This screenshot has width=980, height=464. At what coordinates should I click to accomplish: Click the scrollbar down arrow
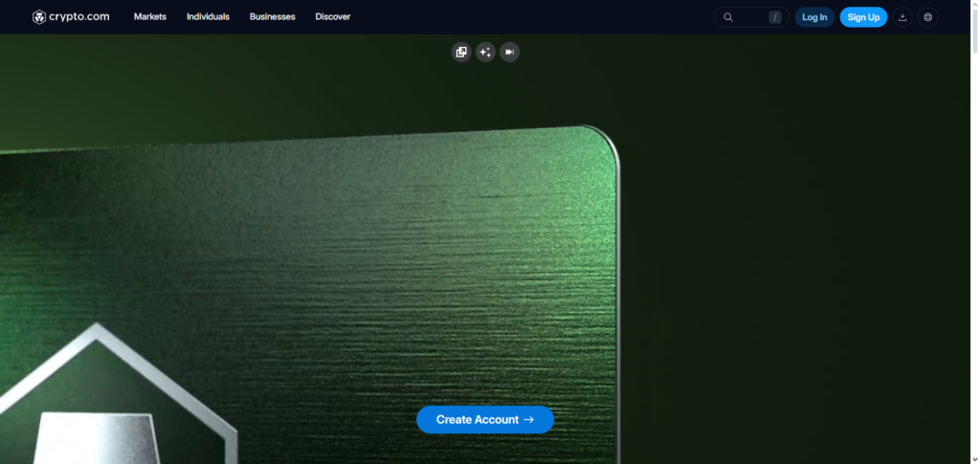(974, 459)
